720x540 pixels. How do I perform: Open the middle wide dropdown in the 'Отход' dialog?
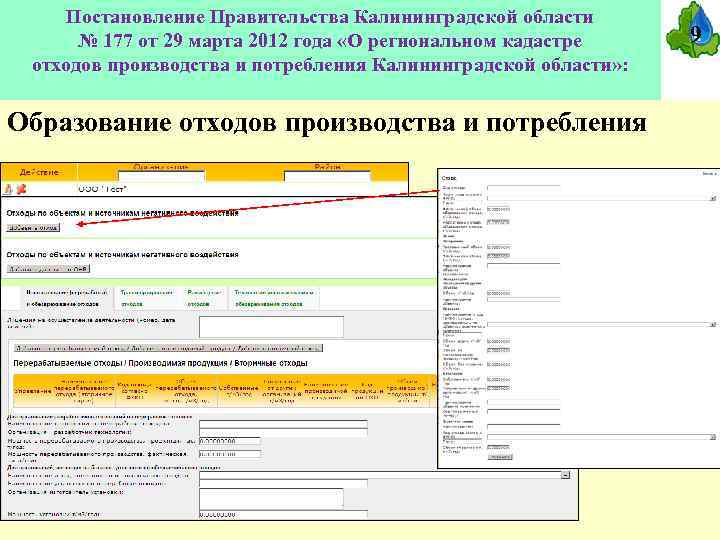[x=602, y=324]
